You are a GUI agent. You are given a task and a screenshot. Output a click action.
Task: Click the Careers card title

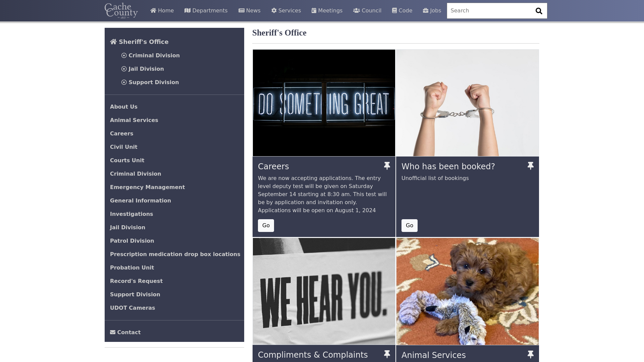point(273,166)
